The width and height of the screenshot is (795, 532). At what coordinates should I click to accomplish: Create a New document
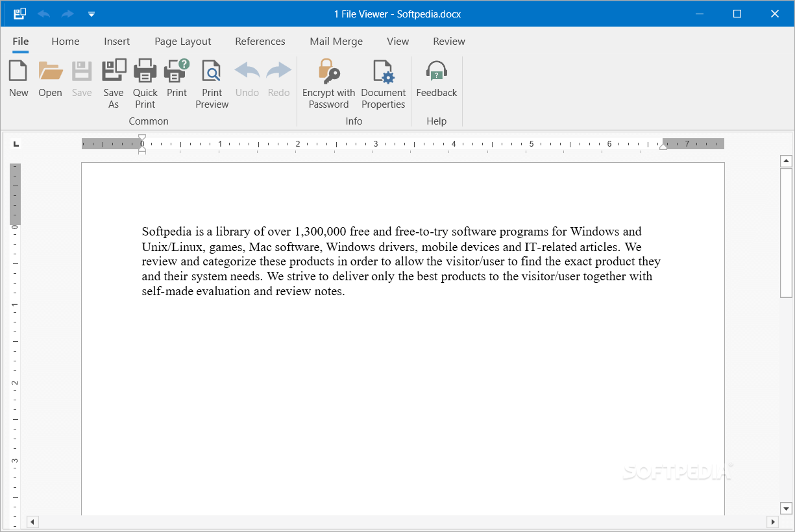coord(19,79)
